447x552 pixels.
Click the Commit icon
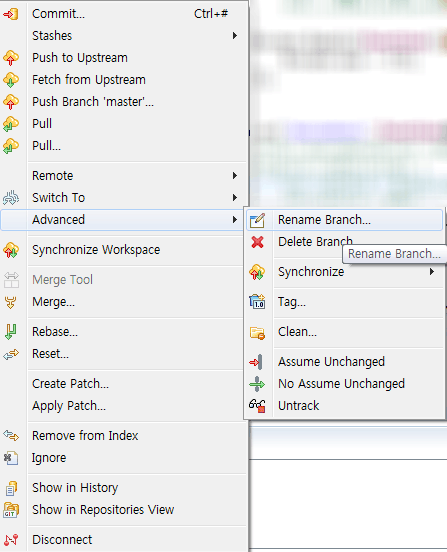[x=11, y=14]
